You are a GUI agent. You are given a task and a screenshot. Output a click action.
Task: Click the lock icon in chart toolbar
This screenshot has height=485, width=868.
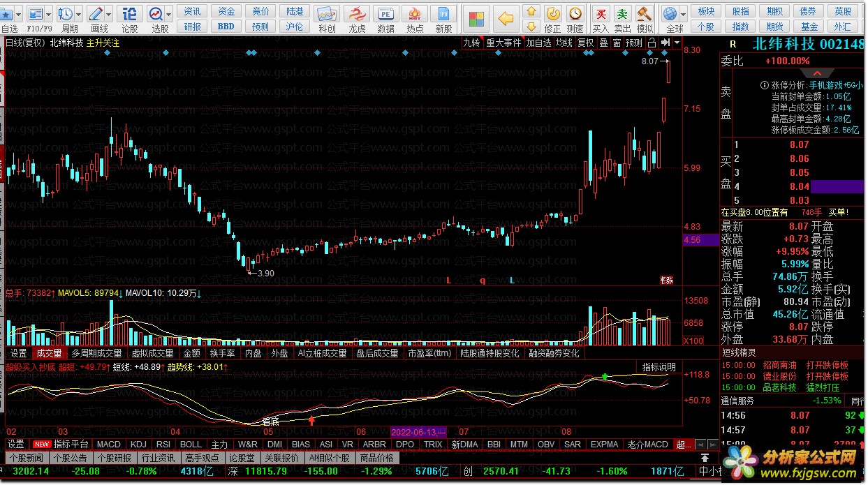(652, 43)
